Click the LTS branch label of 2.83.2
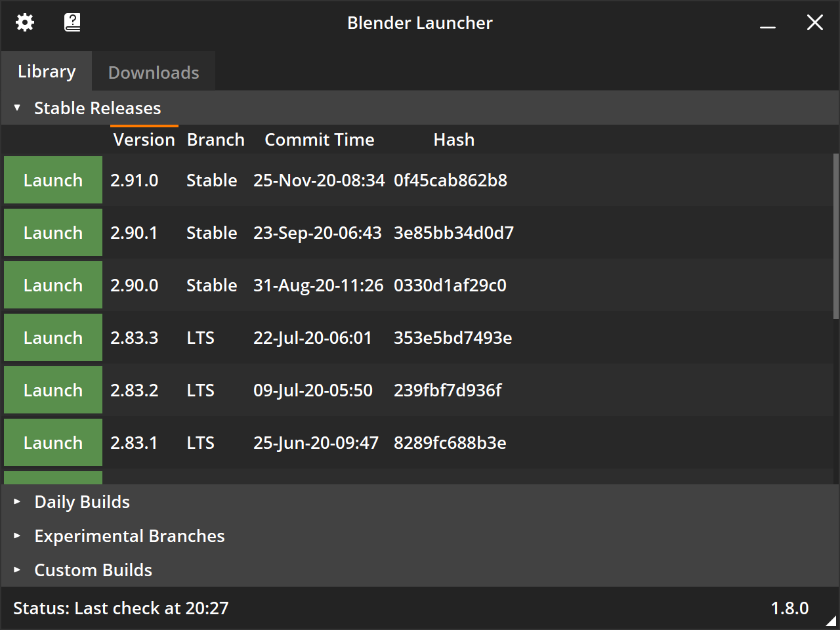This screenshot has height=630, width=840. tap(200, 390)
